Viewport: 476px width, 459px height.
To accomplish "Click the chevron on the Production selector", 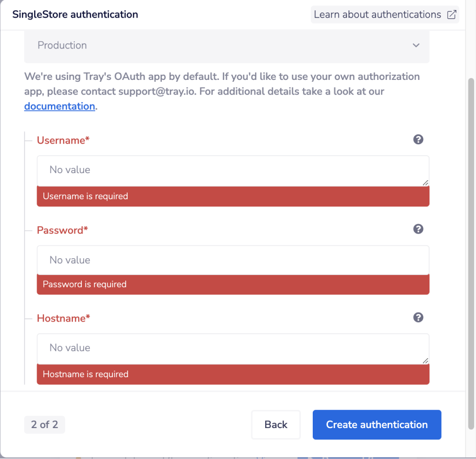I will pyautogui.click(x=416, y=45).
